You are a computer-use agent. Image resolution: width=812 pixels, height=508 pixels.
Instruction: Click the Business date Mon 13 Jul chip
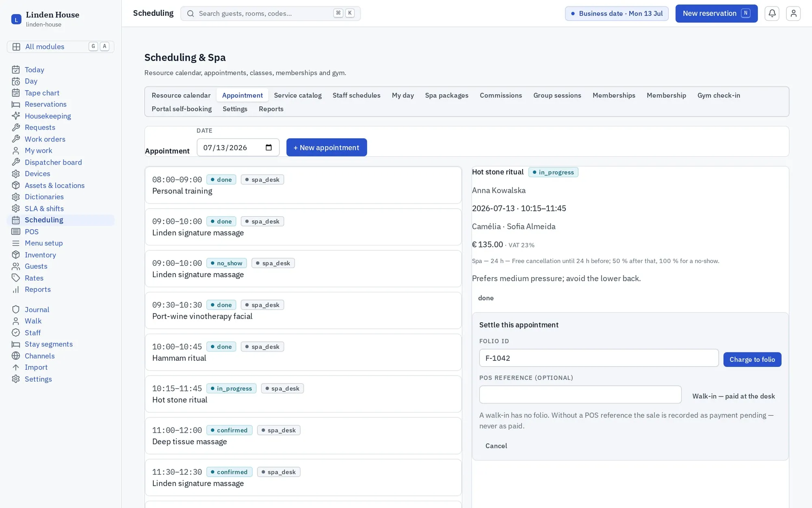(617, 13)
